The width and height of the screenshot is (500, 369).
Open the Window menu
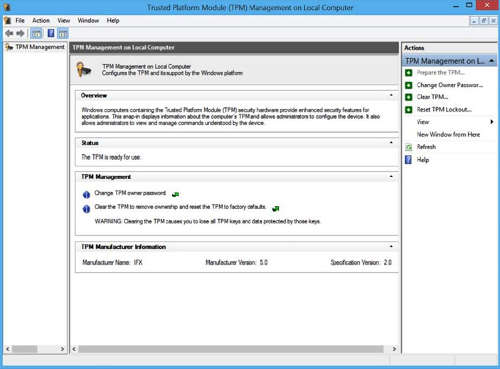pyautogui.click(x=88, y=21)
